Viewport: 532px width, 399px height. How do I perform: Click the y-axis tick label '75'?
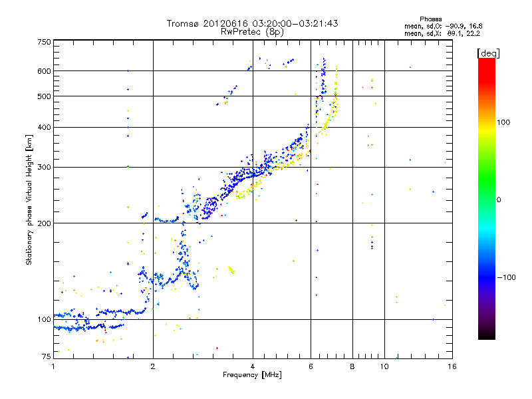(47, 356)
